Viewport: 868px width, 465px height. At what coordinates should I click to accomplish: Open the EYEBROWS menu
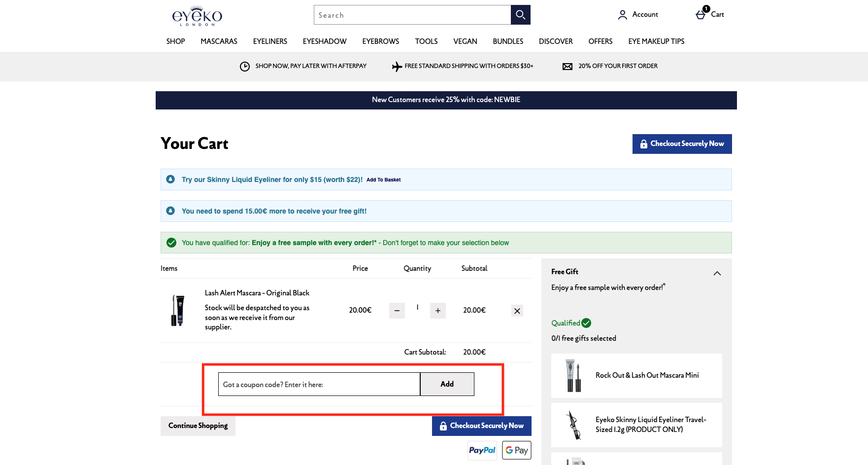(381, 41)
